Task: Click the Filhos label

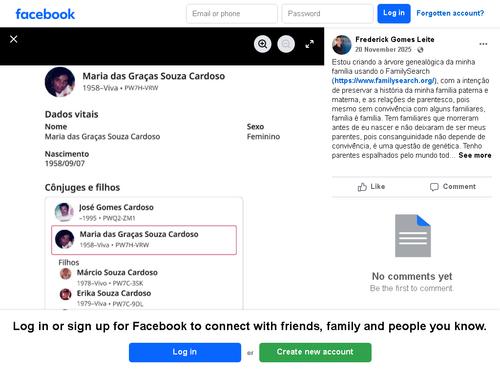Action: coord(69,263)
